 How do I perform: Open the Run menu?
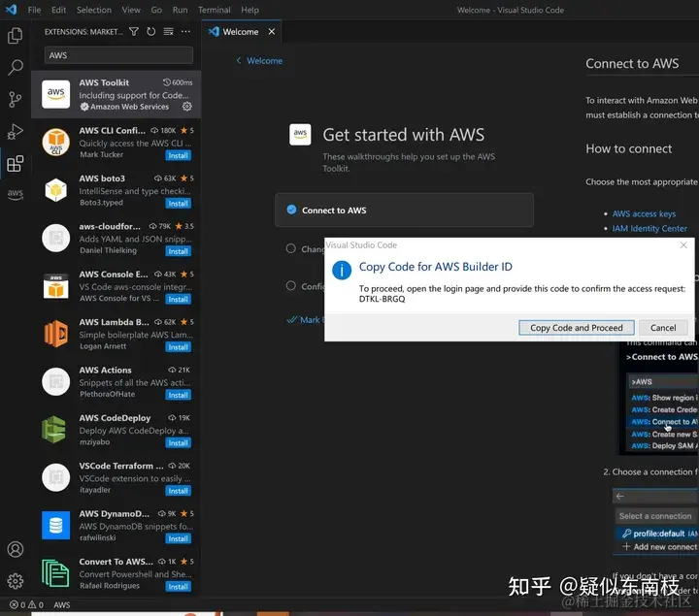tap(181, 10)
